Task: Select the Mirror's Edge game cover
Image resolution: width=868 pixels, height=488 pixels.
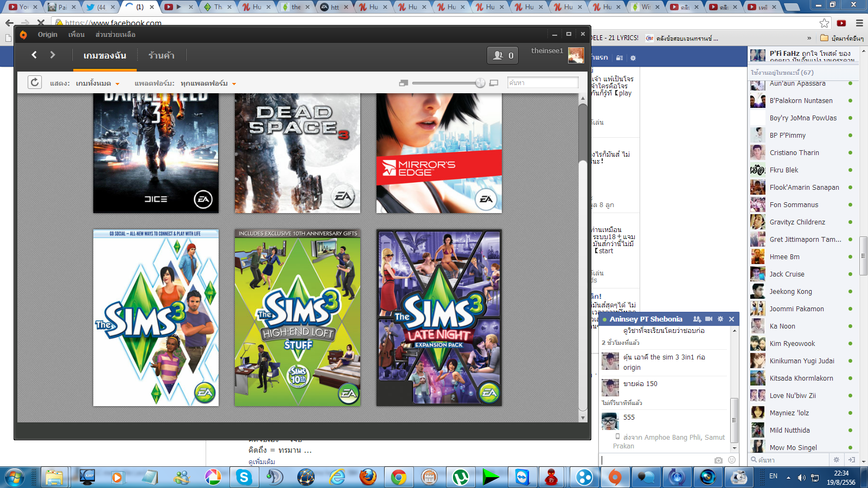Action: tap(439, 153)
